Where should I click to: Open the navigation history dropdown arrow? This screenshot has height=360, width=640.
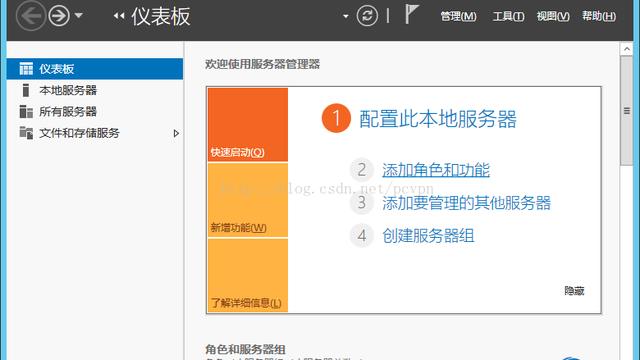tap(79, 16)
